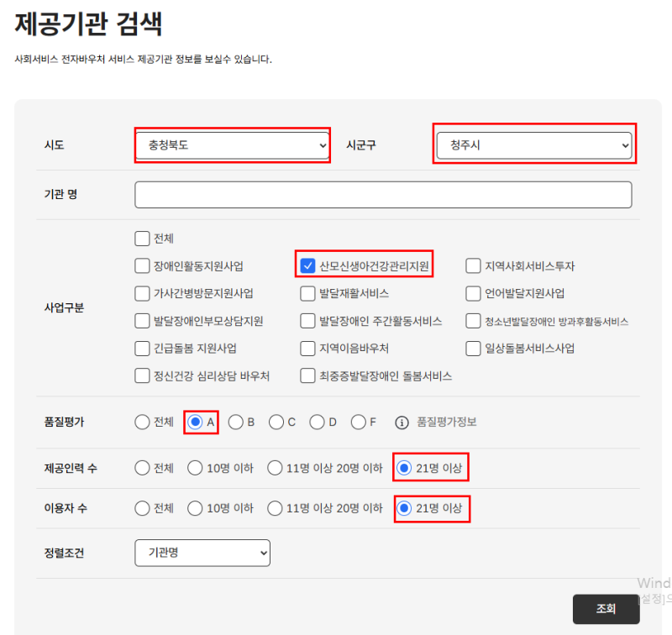Check the 전체 checkbox under 사업구분
672x635 pixels.
click(x=142, y=239)
